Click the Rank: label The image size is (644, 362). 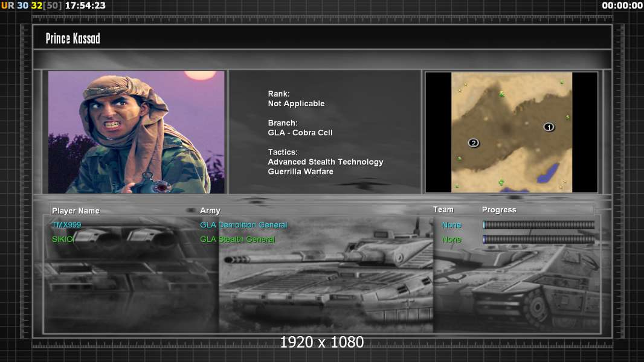tap(279, 94)
